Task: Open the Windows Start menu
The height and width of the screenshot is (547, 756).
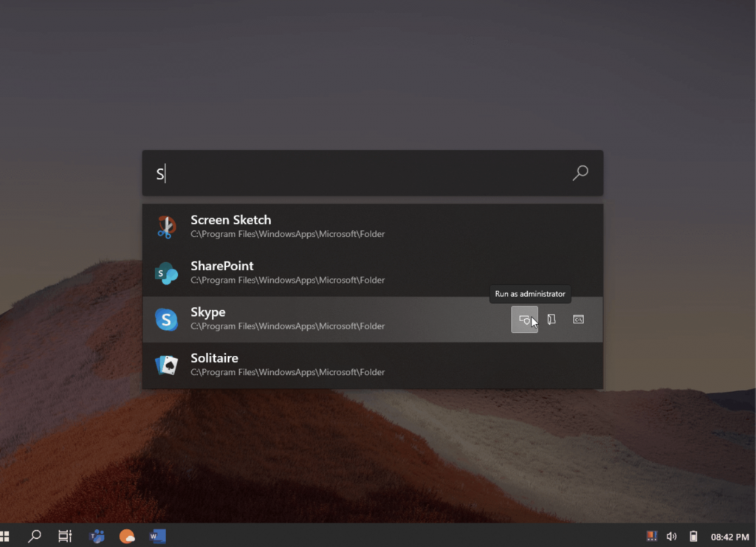Action: (x=4, y=537)
